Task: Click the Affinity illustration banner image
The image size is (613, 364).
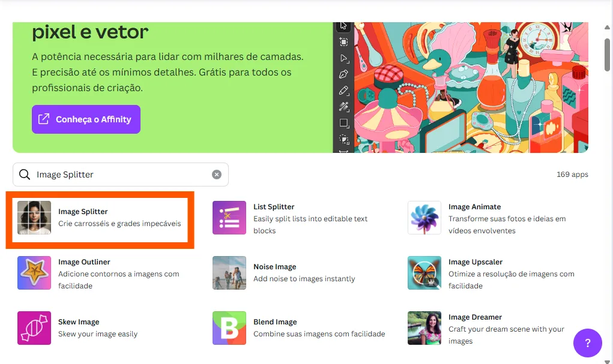Action: click(468, 88)
